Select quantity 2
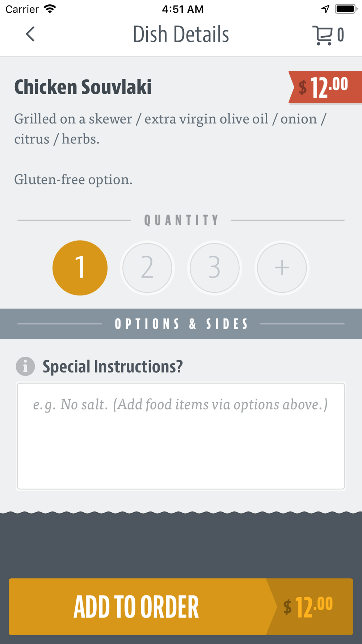This screenshot has width=362, height=644. pyautogui.click(x=147, y=268)
